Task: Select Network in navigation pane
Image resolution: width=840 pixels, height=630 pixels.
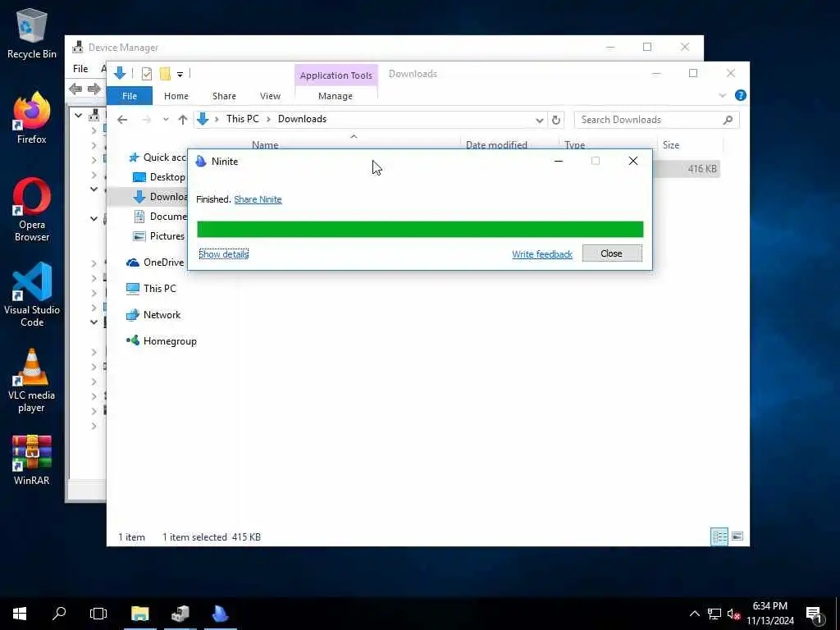Action: (153, 314)
